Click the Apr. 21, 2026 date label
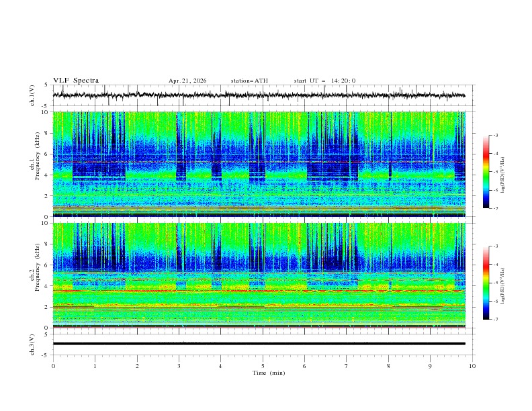This screenshot has height=411, width=532. click(x=187, y=81)
